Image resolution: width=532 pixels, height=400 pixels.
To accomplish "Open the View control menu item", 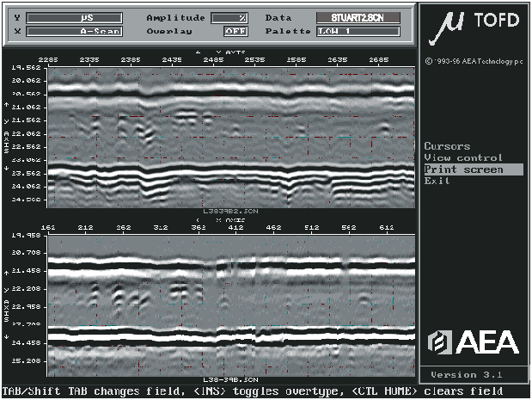I will [463, 157].
